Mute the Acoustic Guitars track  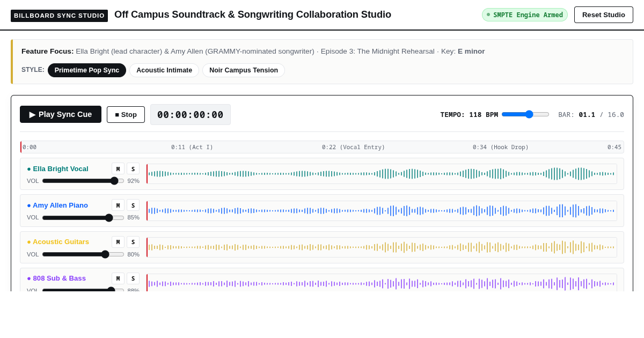tap(118, 243)
